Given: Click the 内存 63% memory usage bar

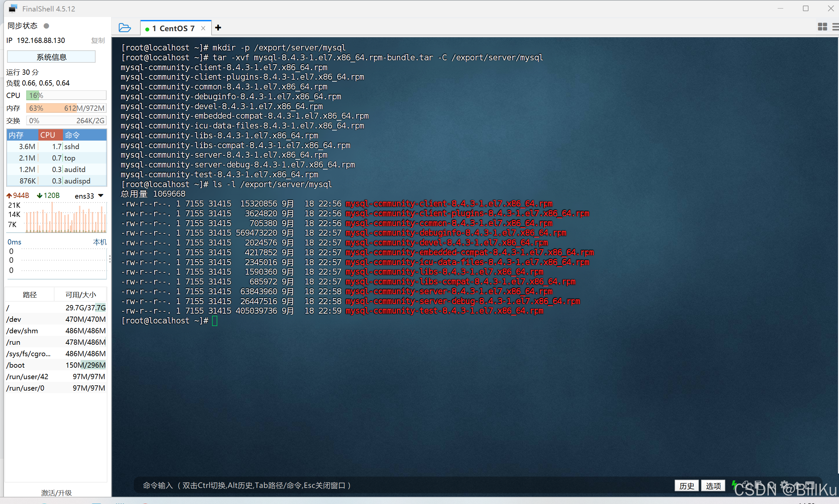Looking at the screenshot, I should [66, 108].
